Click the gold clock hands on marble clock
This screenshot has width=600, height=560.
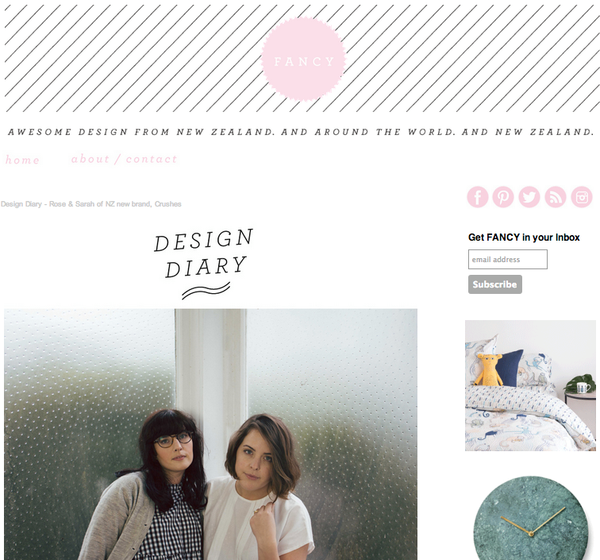(x=532, y=521)
